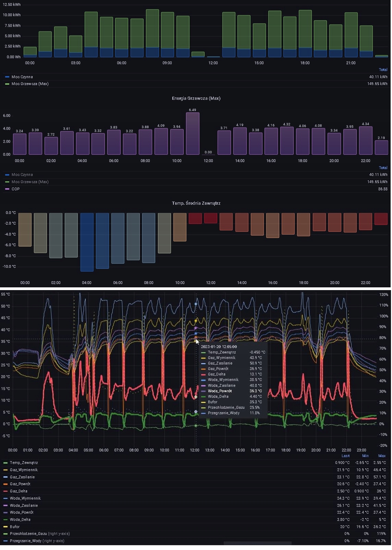Sort legend by Last column header
392x550 pixels.
[x=346, y=456]
